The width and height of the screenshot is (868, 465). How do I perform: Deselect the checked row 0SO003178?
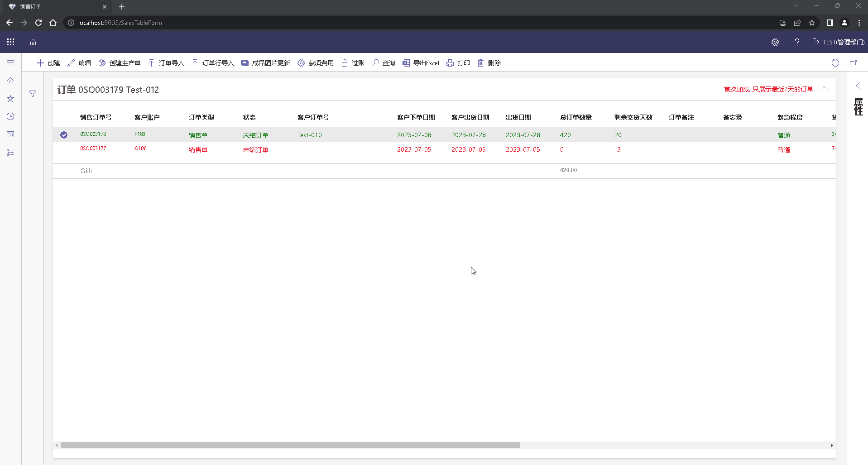(64, 135)
